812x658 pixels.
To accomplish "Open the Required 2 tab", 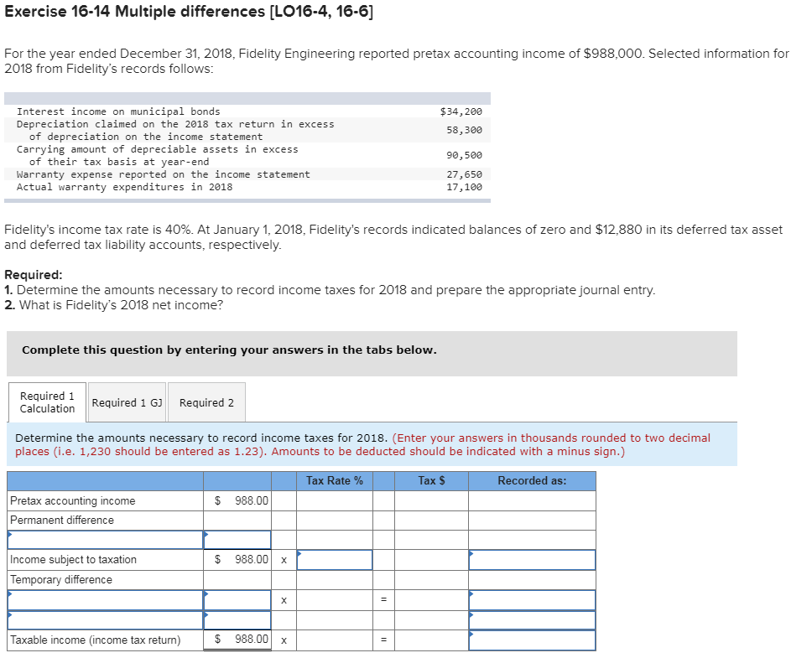I will coord(206,402).
